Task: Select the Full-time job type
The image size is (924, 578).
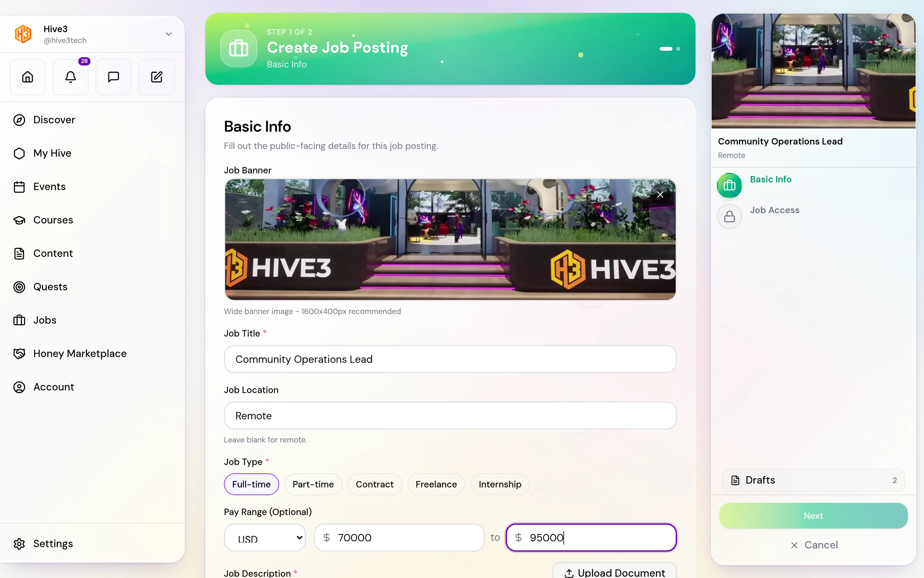Action: point(251,484)
